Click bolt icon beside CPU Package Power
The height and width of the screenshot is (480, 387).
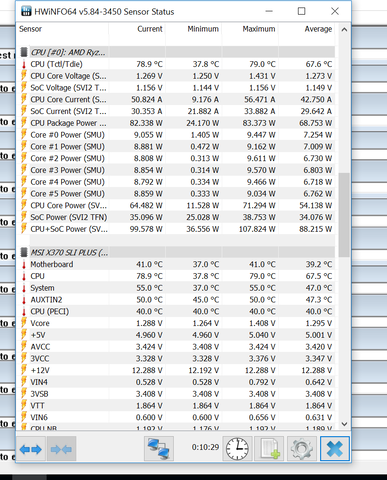[x=24, y=123]
